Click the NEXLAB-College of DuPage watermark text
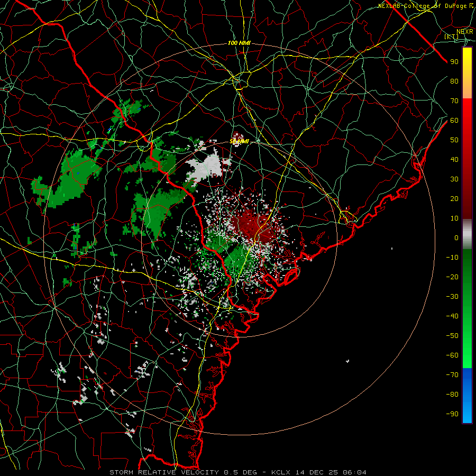The width and height of the screenshot is (476, 476). (x=425, y=6)
